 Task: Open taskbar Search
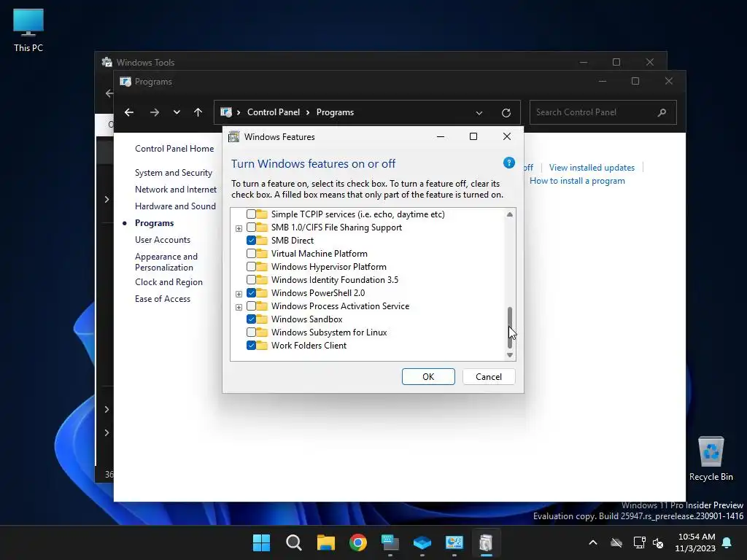[293, 542]
